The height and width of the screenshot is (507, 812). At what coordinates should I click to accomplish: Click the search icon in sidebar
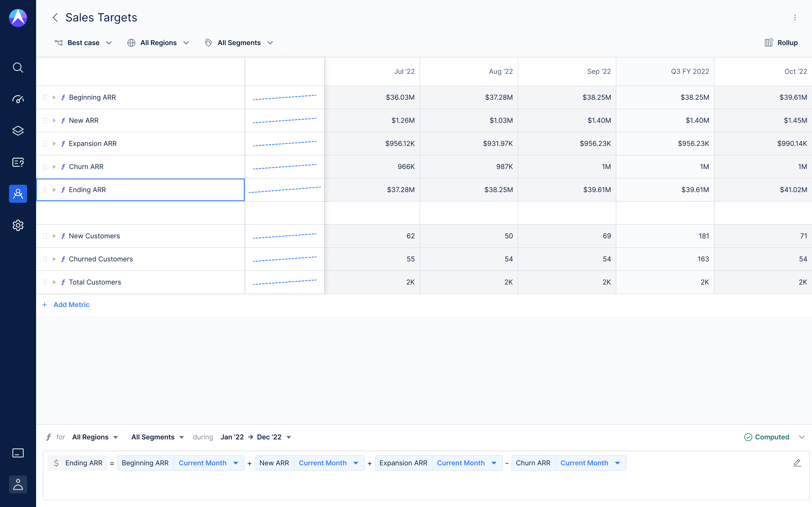point(18,68)
